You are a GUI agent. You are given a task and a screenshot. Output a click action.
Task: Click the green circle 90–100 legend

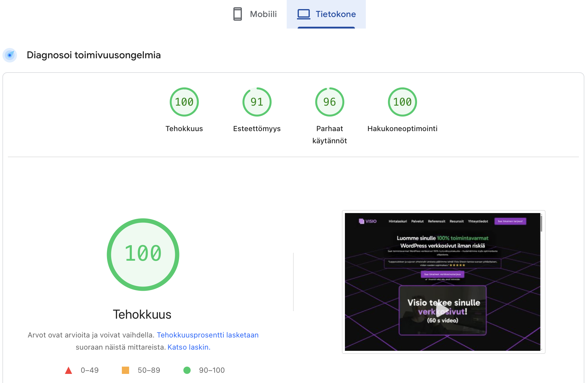(x=187, y=370)
